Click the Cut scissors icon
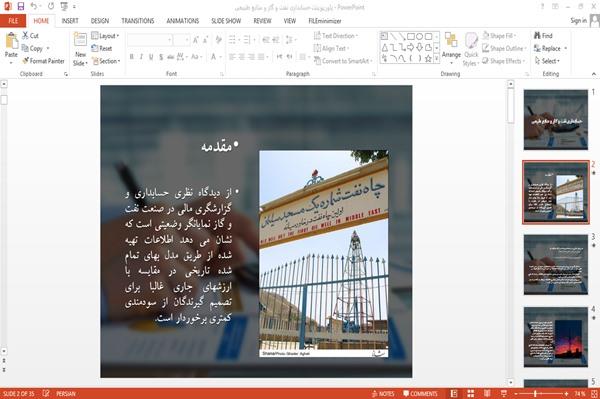 click(x=25, y=36)
